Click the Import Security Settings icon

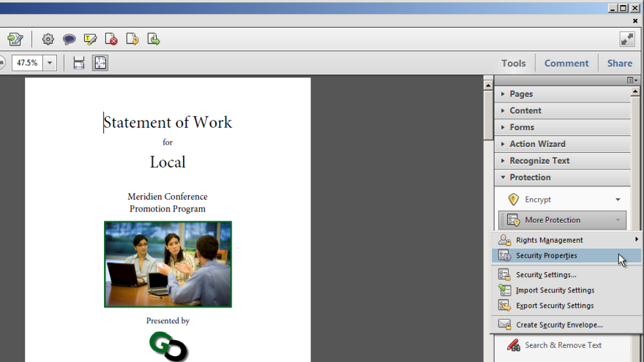[x=504, y=290]
